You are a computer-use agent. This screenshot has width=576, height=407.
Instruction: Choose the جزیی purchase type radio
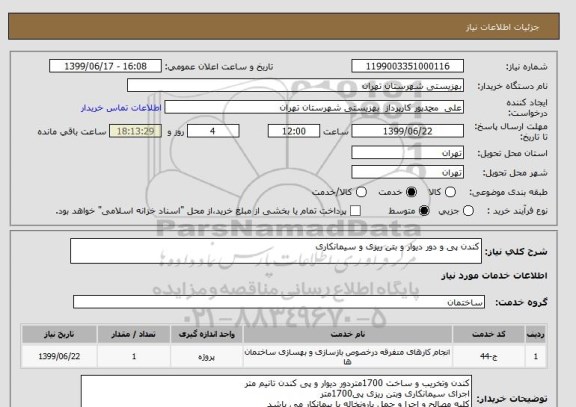click(468, 211)
